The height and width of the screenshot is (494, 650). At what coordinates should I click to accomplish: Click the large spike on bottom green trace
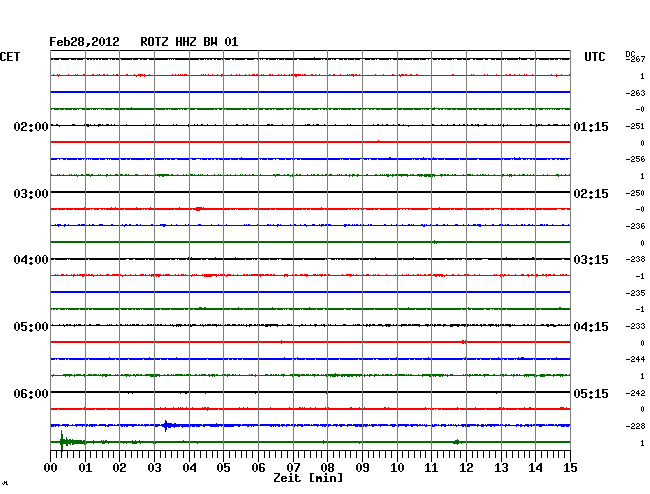pos(62,441)
